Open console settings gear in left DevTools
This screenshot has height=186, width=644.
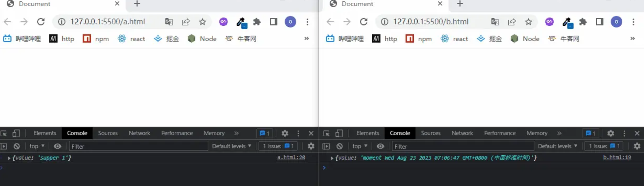coord(311,146)
